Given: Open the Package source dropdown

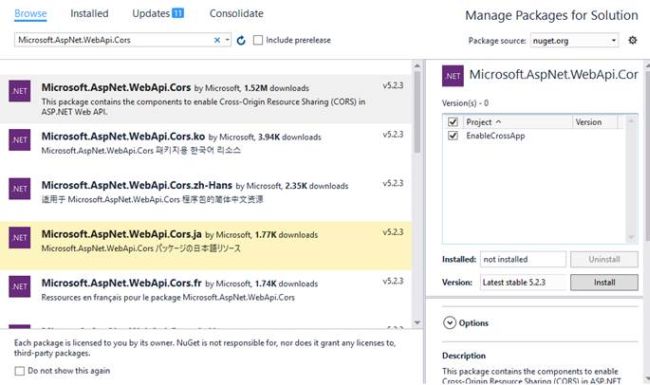Looking at the screenshot, I should tap(574, 41).
